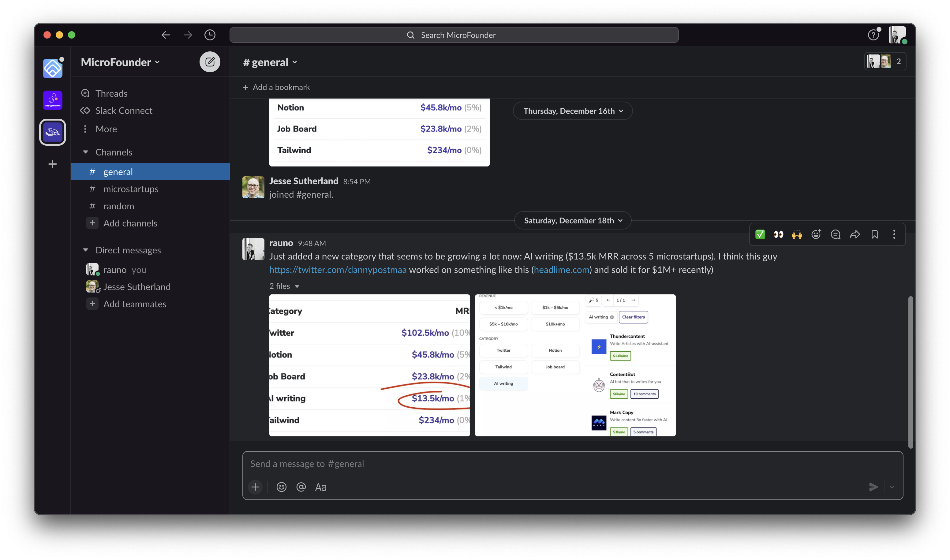Open the send options dropdown arrow
This screenshot has height=560, width=950.
pyautogui.click(x=892, y=487)
